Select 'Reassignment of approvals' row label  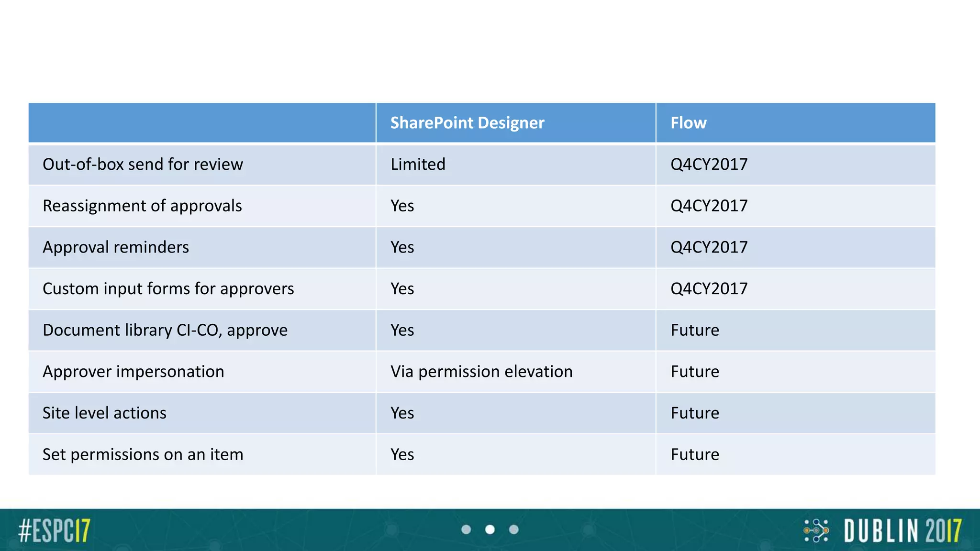coord(142,206)
